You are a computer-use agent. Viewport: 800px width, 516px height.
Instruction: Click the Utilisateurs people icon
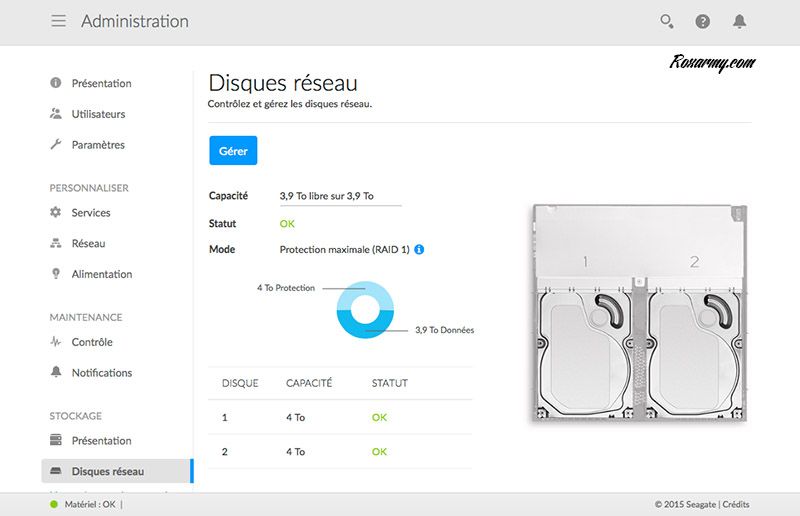pos(56,114)
